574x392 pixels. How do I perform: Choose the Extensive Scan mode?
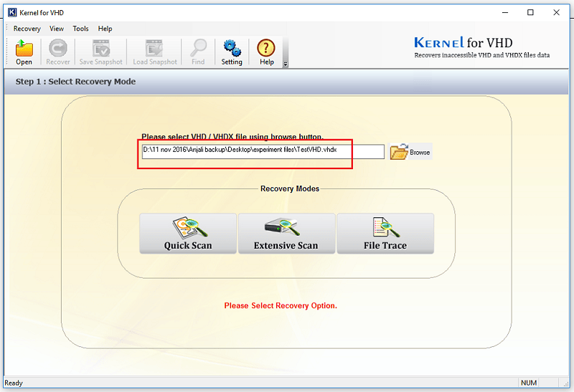click(286, 234)
